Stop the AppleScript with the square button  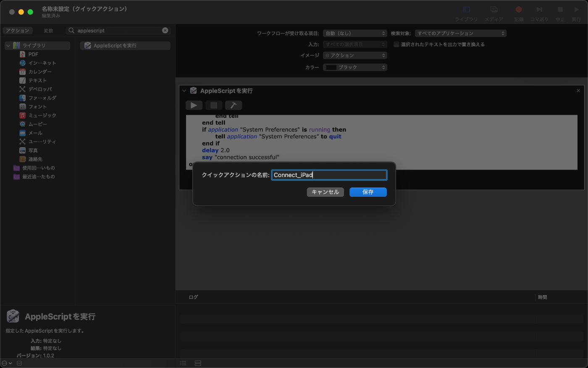[214, 105]
